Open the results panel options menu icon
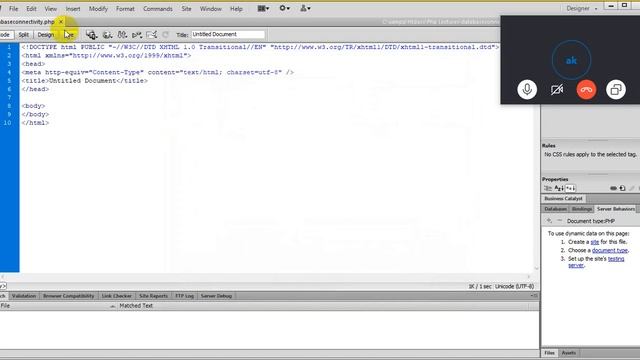640x360 pixels. [x=534, y=296]
